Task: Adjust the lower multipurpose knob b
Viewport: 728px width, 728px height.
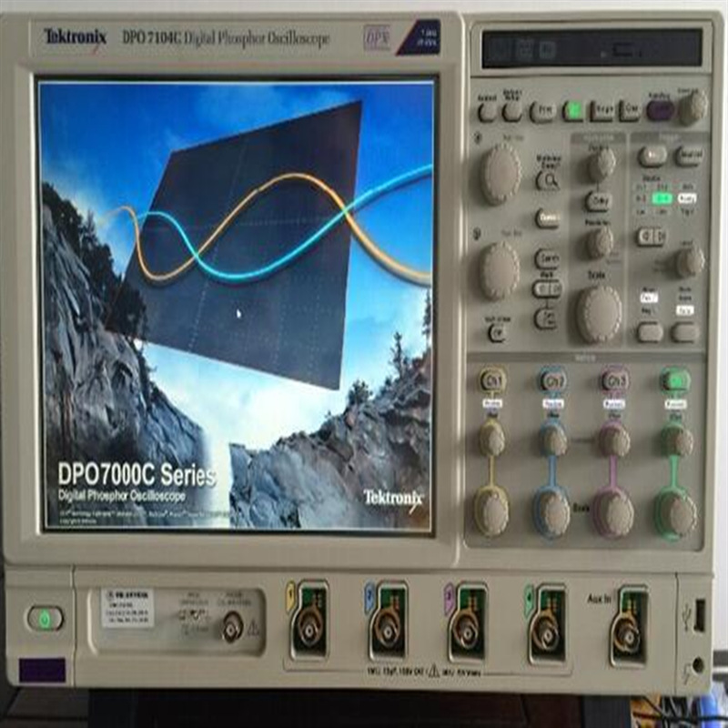Action: [499, 270]
